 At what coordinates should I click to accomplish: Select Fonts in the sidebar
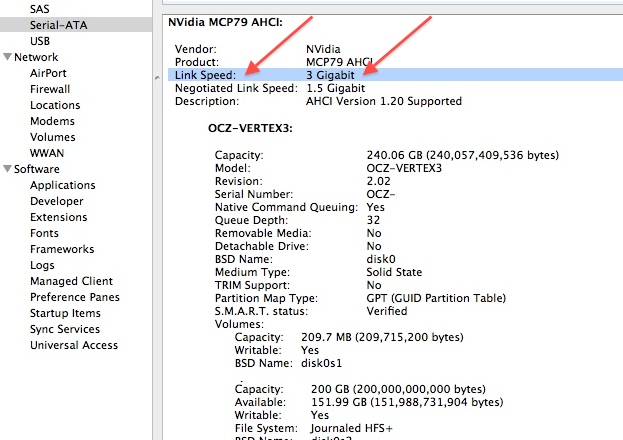coord(44,233)
